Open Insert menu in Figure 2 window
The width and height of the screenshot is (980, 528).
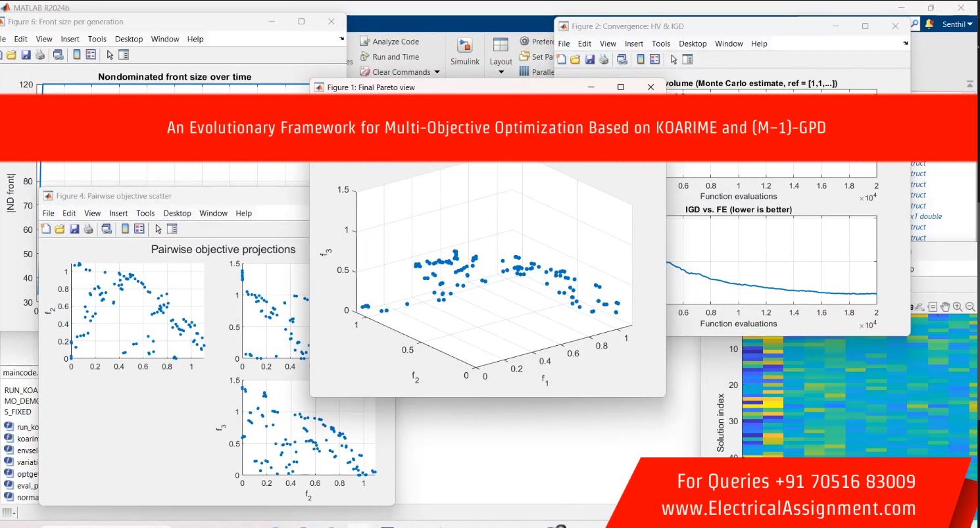tap(634, 43)
